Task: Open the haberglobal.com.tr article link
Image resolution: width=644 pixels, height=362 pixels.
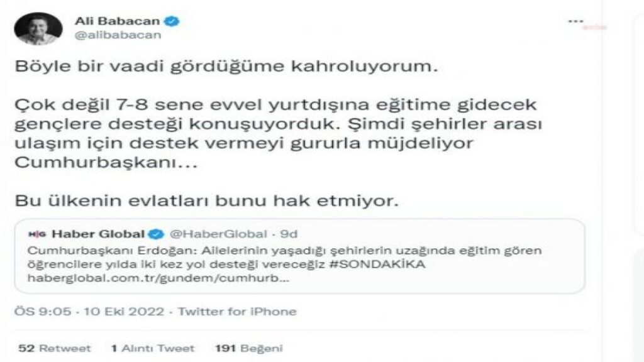Action: (158, 278)
